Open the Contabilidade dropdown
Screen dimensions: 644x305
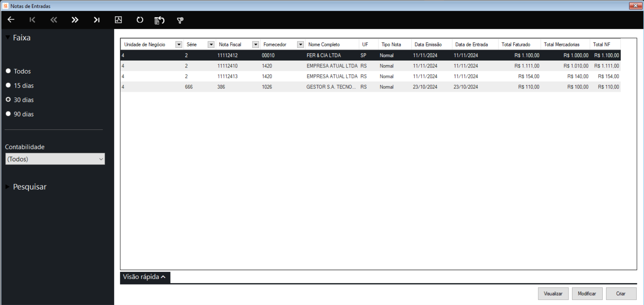[55, 159]
